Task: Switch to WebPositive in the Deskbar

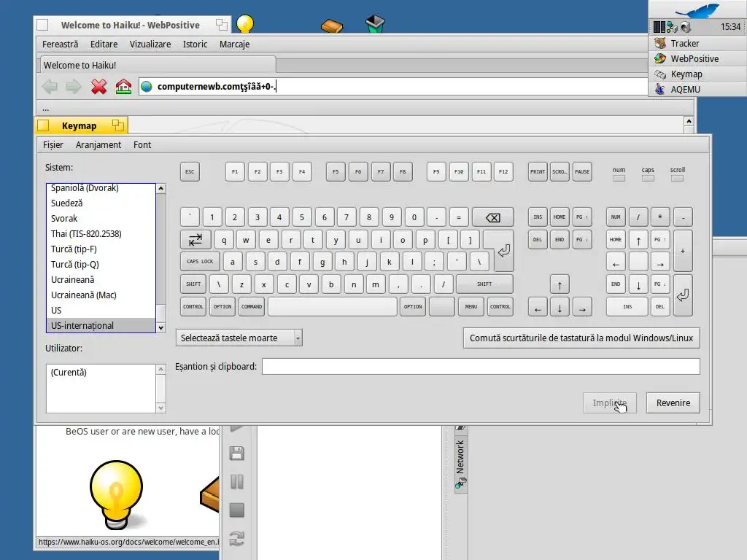Action: [x=697, y=58]
